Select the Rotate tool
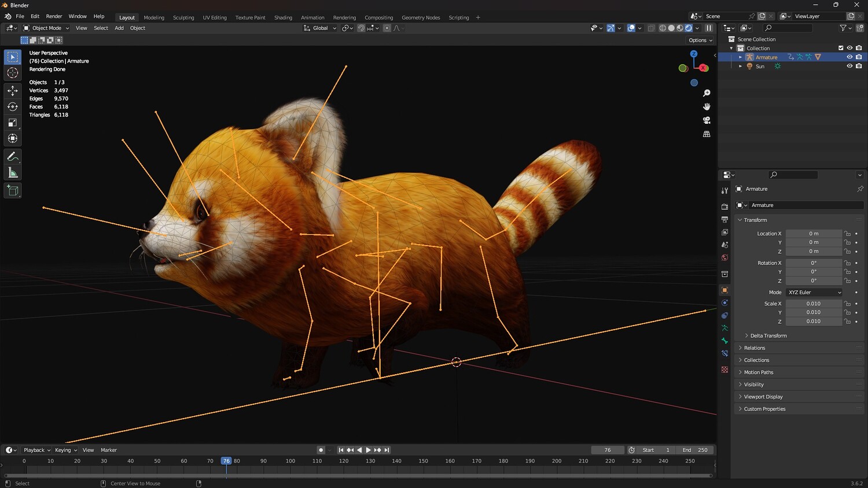Viewport: 868px width, 488px height. pos(13,106)
